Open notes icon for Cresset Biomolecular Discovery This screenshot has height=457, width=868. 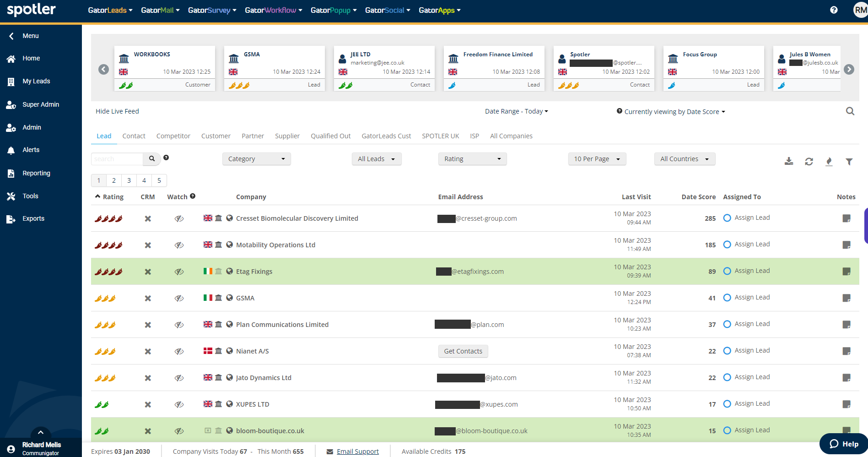pyautogui.click(x=846, y=218)
